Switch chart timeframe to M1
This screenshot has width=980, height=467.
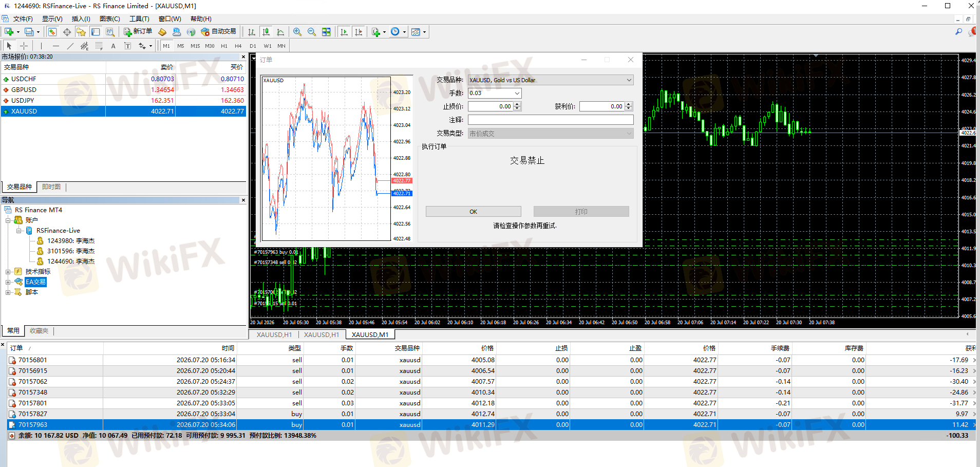(x=166, y=46)
